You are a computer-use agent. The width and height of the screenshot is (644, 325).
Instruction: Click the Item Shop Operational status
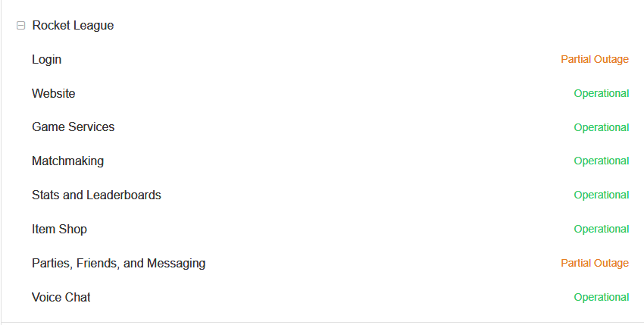[602, 229]
